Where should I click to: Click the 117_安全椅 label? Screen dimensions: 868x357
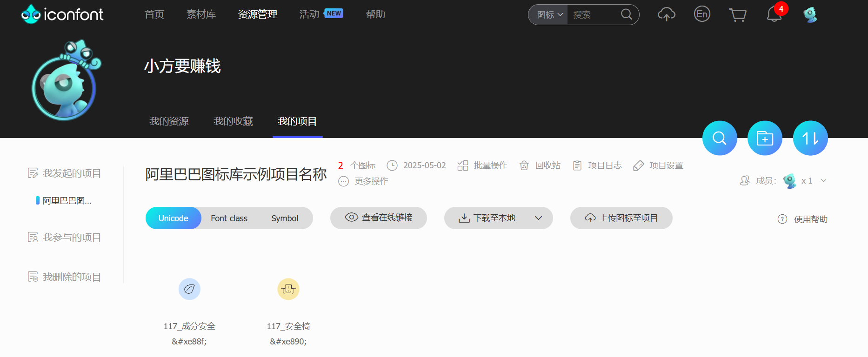pyautogui.click(x=288, y=326)
